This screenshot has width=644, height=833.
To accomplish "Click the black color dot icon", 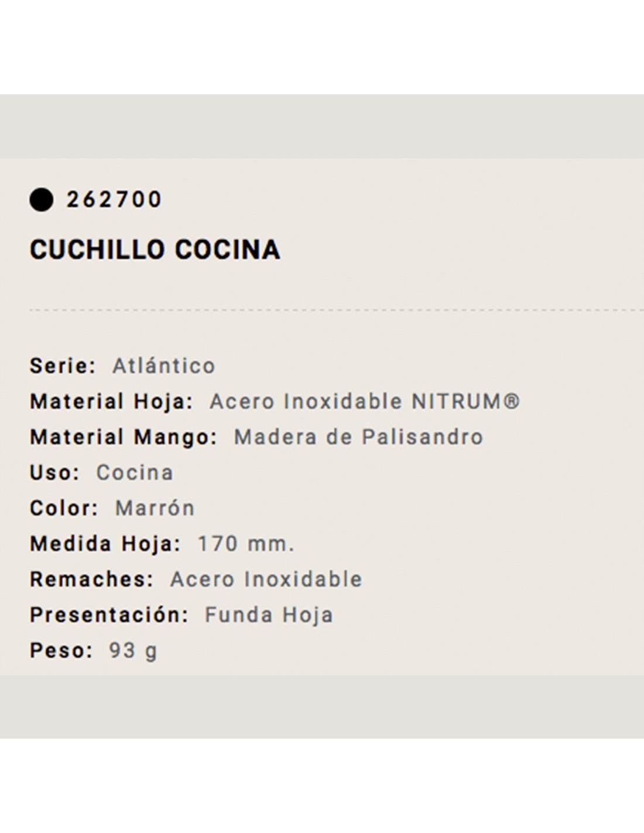I will (x=42, y=200).
